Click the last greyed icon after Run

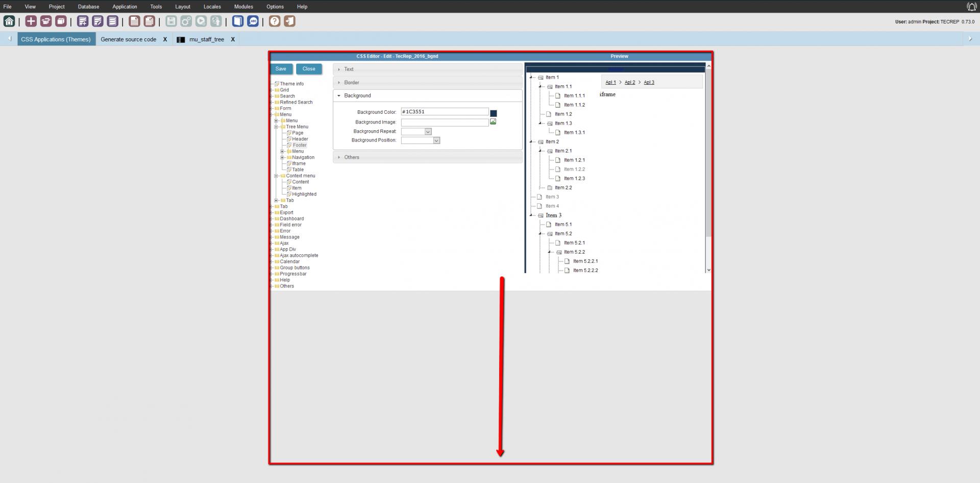click(216, 21)
